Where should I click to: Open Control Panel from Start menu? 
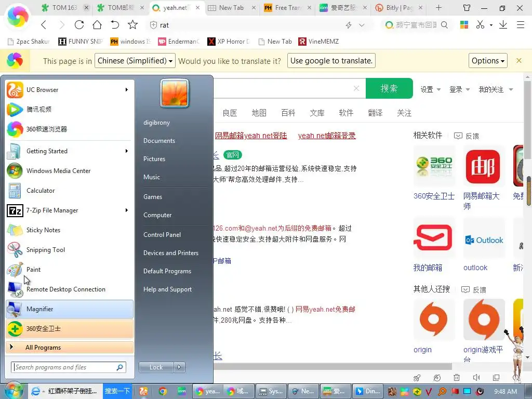coord(162,234)
